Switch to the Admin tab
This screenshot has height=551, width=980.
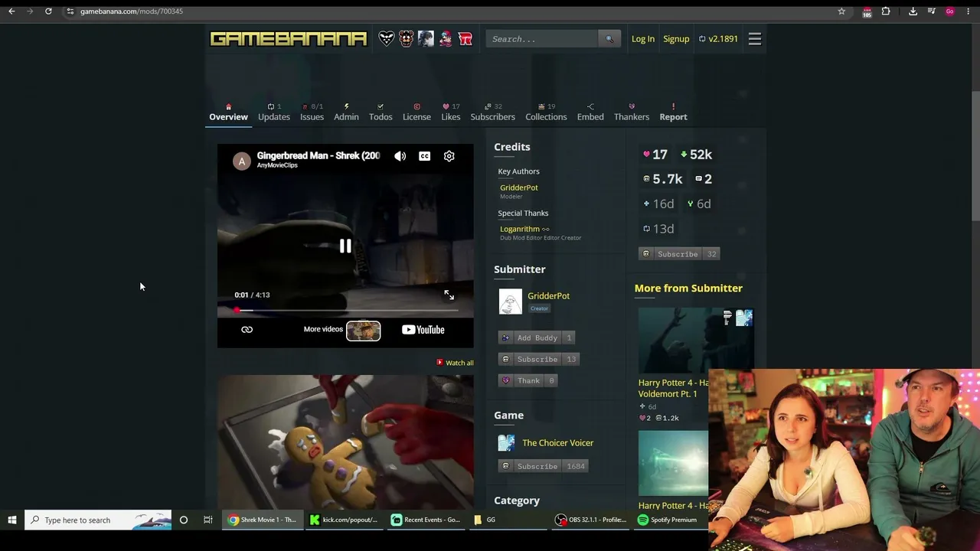[x=346, y=112]
